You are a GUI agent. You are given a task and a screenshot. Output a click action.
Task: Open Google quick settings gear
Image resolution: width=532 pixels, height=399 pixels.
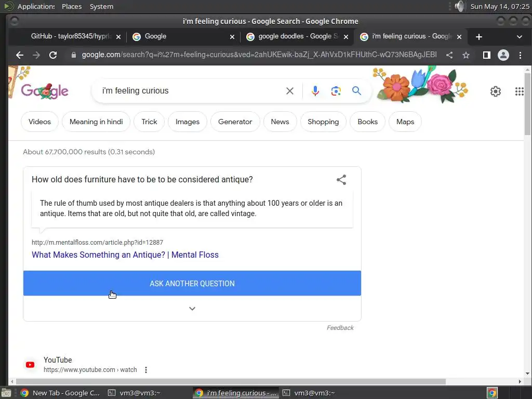[495, 91]
